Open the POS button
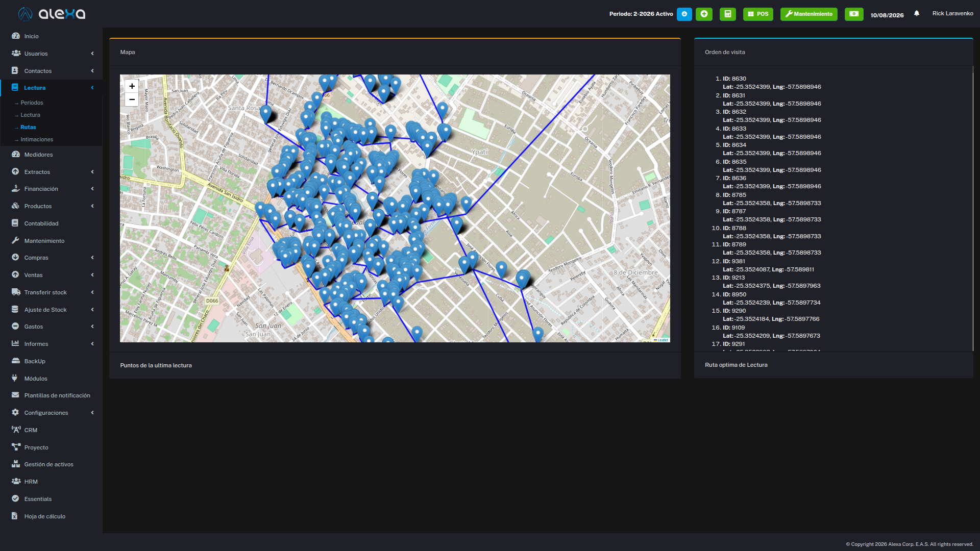Viewport: 980px width, 551px height. click(x=758, y=14)
